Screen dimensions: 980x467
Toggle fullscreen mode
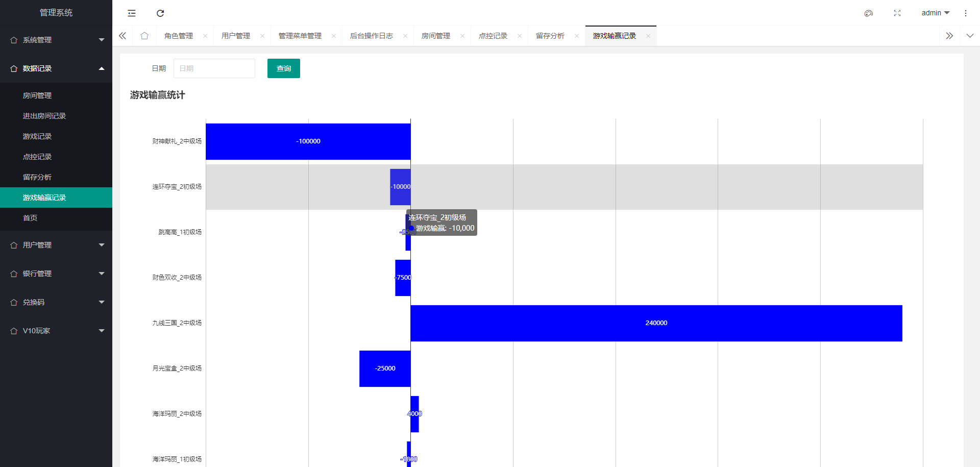point(897,13)
